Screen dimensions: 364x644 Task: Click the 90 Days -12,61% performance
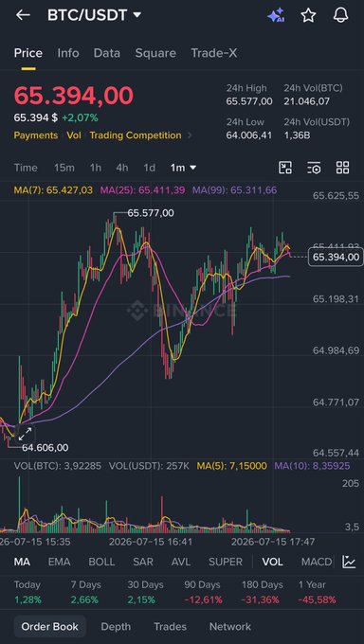coord(203,592)
